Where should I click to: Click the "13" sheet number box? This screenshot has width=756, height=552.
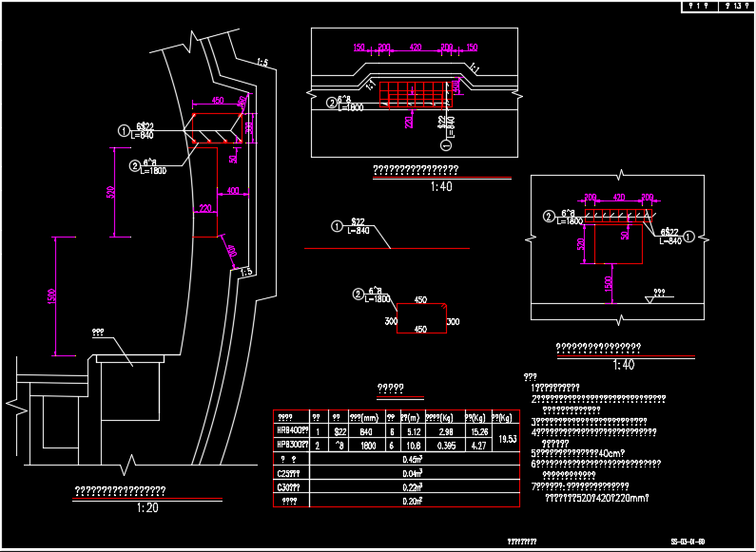(x=737, y=6)
